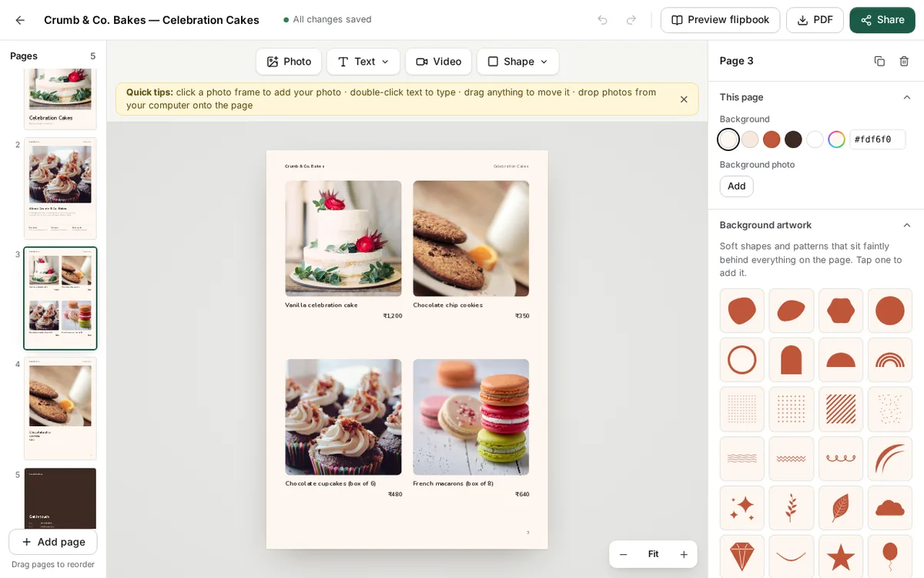Add the star background artwork
924x578 pixels.
pyautogui.click(x=841, y=556)
